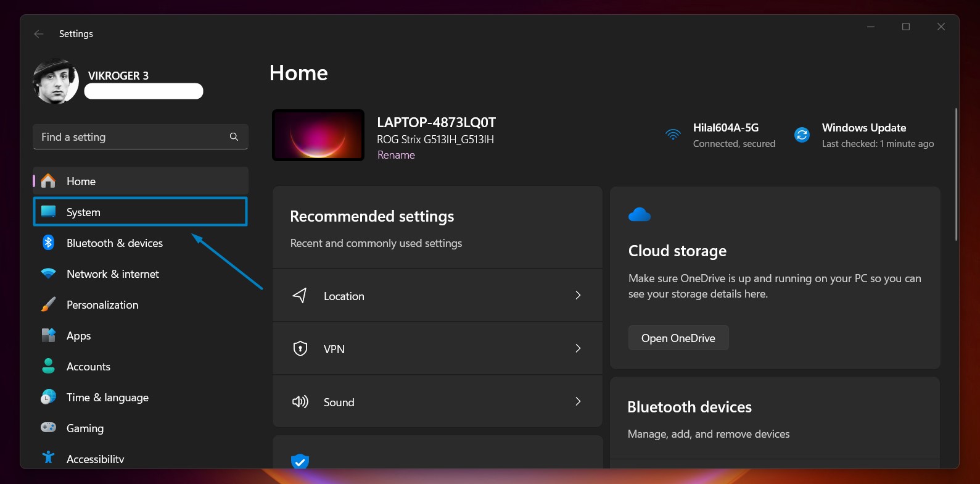Open the Home section label

tap(81, 181)
